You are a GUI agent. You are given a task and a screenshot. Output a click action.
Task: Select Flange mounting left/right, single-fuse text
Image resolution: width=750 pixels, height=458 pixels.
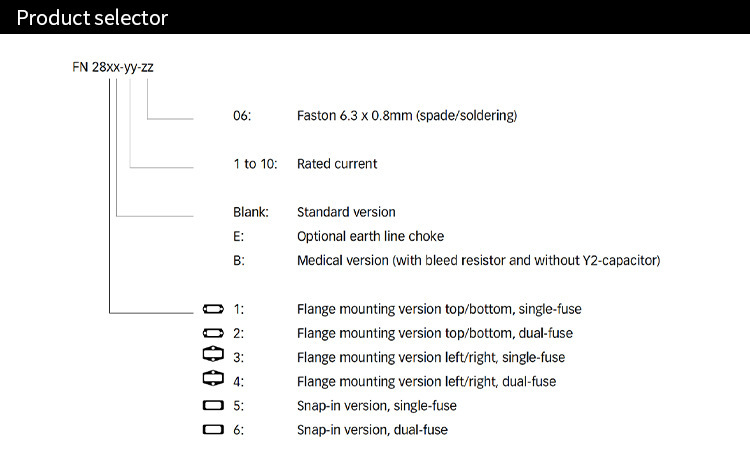point(431,357)
